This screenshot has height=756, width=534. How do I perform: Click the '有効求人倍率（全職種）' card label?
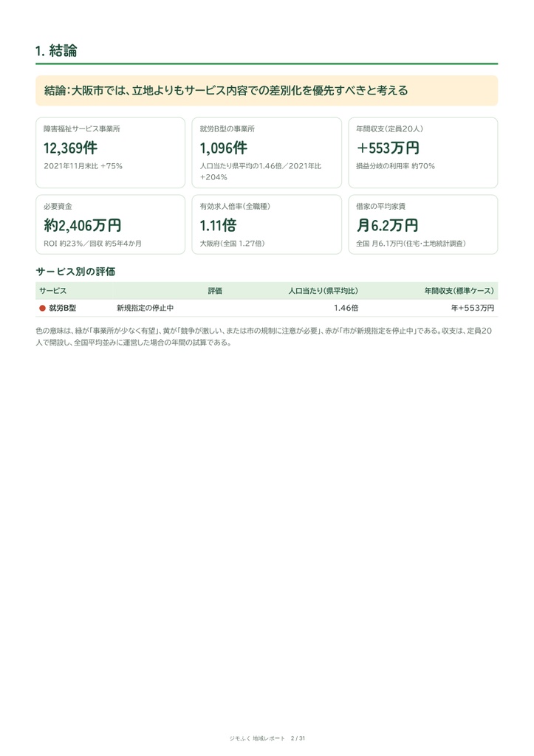pyautogui.click(x=236, y=207)
